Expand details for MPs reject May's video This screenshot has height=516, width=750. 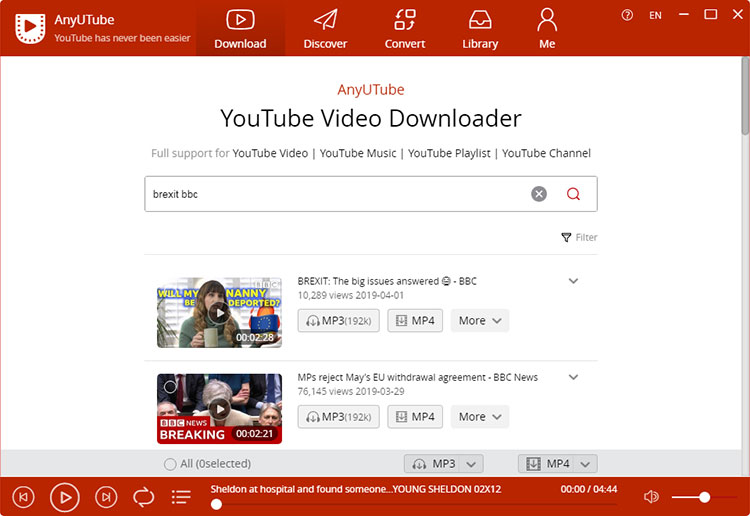[x=574, y=377]
